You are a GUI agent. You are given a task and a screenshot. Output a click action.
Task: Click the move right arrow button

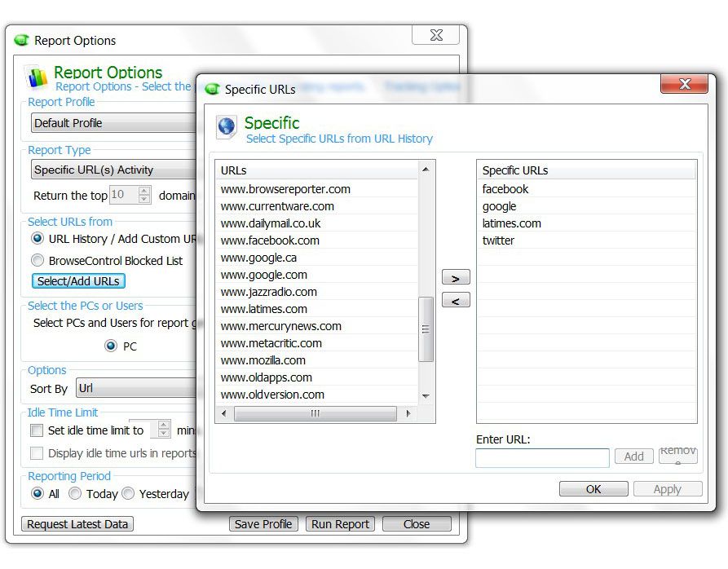(x=455, y=278)
